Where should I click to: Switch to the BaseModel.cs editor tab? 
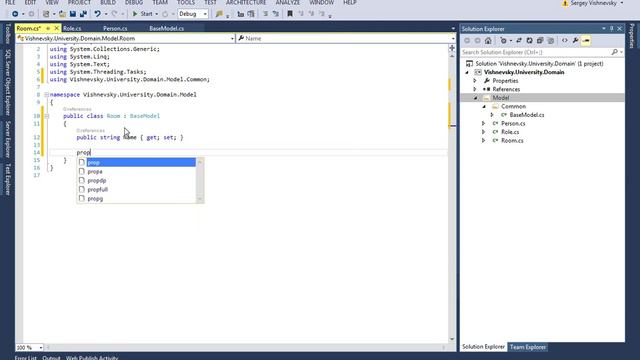(167, 29)
